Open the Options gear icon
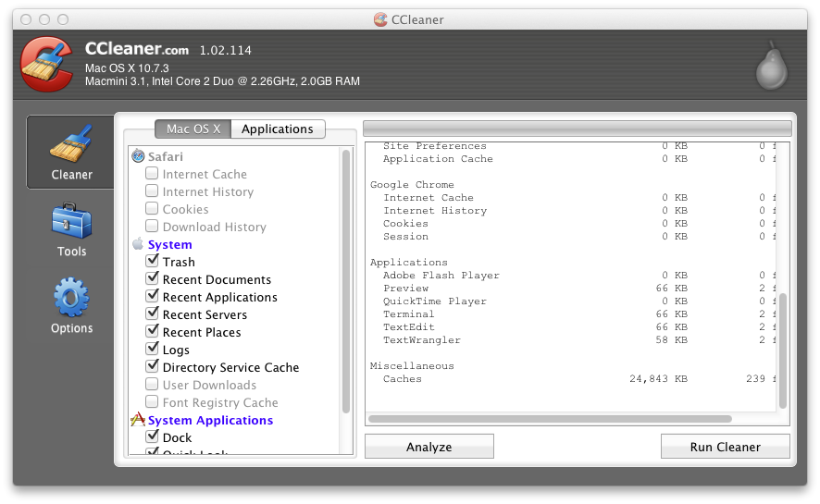The image size is (820, 504). click(x=71, y=297)
